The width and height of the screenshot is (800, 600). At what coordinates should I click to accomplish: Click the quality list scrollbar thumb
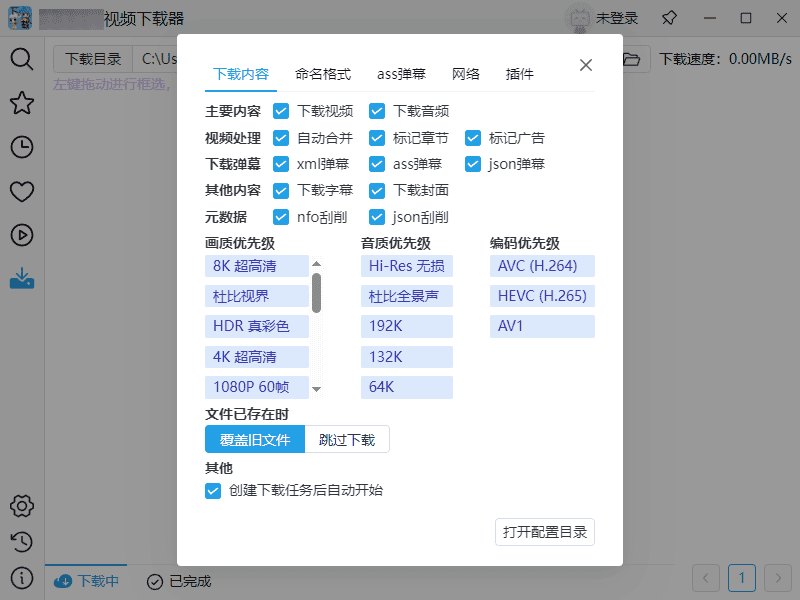pos(316,293)
